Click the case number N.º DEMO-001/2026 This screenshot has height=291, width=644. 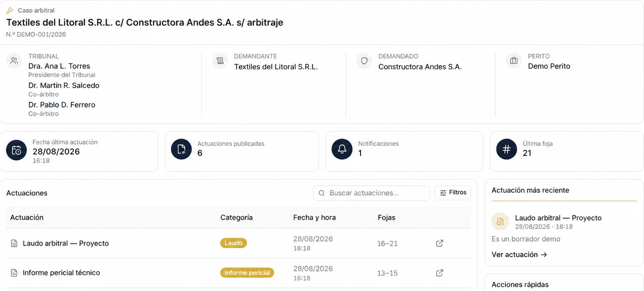(x=36, y=34)
